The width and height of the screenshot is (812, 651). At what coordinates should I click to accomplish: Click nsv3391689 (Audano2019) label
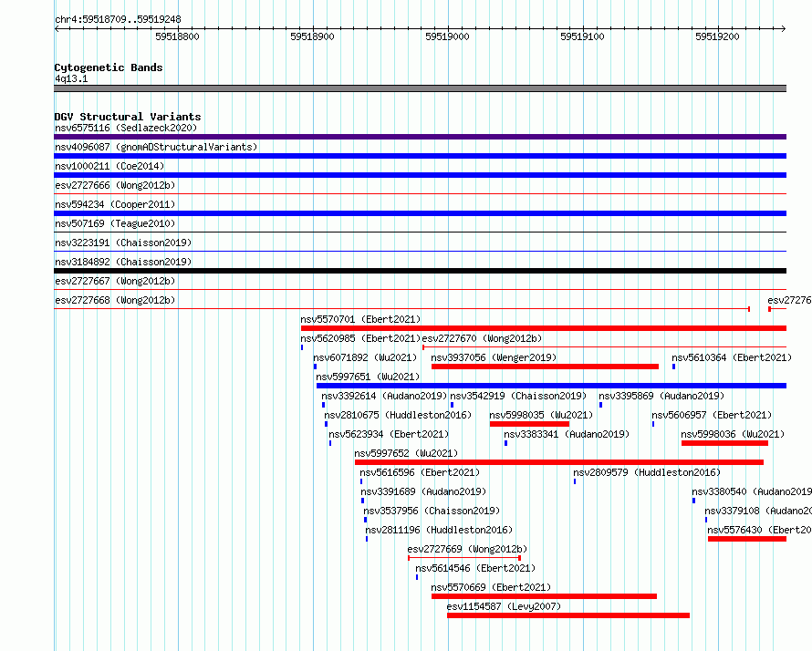(423, 491)
